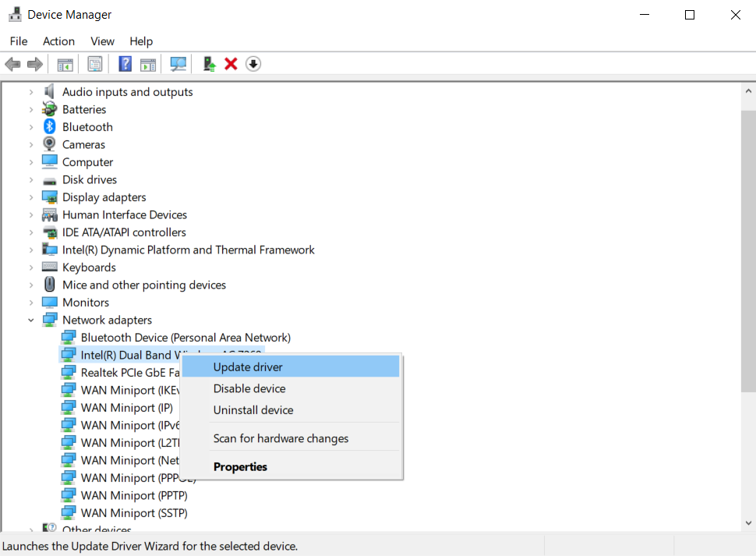Click the Mice and other pointing devices icon
Viewport: 756px width, 556px height.
click(50, 284)
